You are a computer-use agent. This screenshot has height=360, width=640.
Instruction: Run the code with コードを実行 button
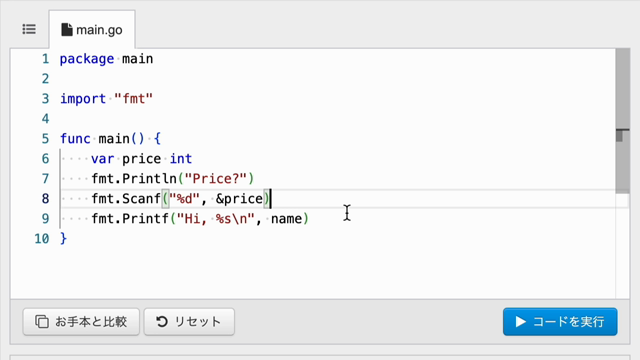[x=560, y=322]
